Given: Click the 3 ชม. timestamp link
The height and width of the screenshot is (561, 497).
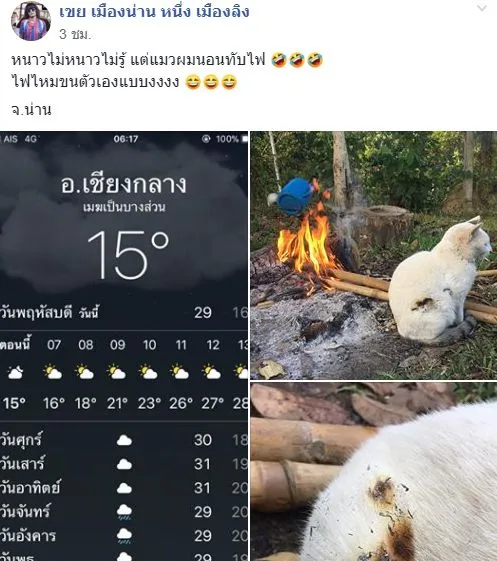Looking at the screenshot, I should (75, 34).
